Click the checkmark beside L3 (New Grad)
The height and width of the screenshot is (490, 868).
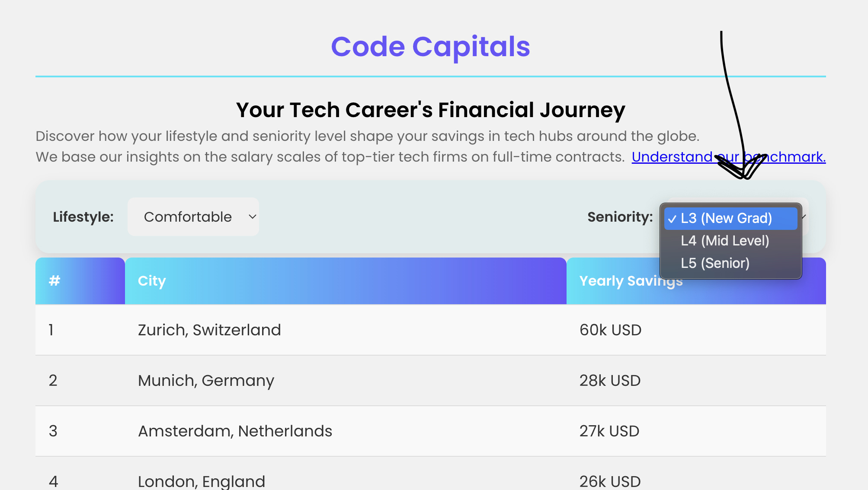coord(673,218)
